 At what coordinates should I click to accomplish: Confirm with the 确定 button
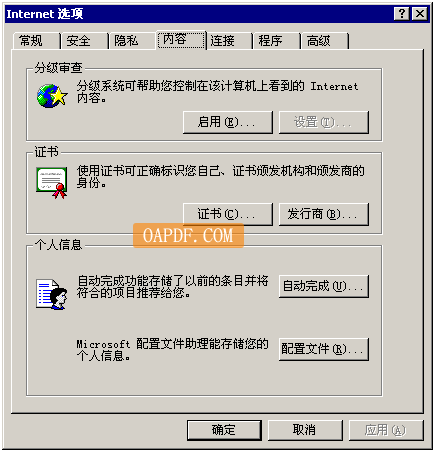click(224, 430)
